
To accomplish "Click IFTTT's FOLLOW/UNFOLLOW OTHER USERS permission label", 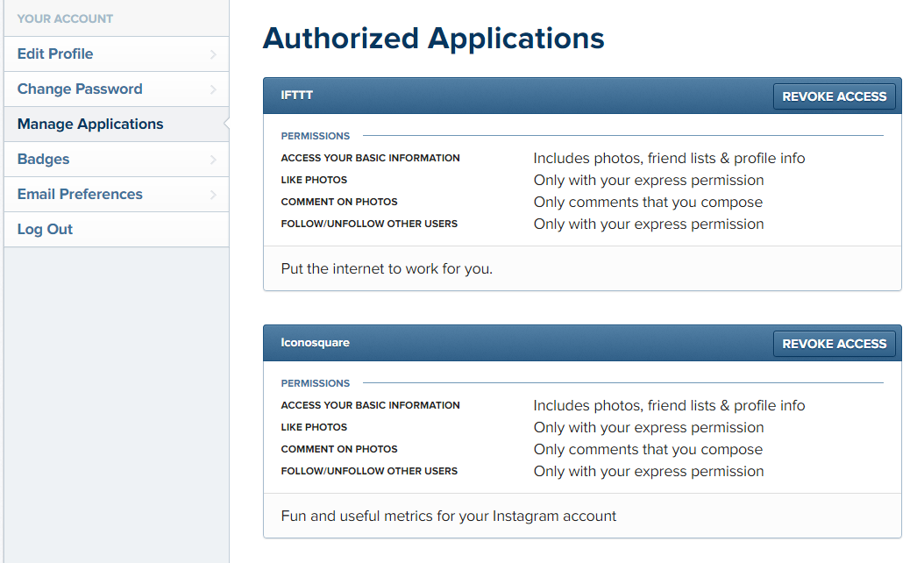I will [369, 224].
